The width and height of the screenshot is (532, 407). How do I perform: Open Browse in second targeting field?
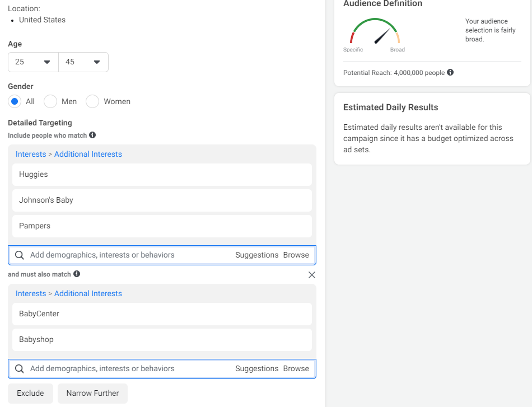pos(296,369)
